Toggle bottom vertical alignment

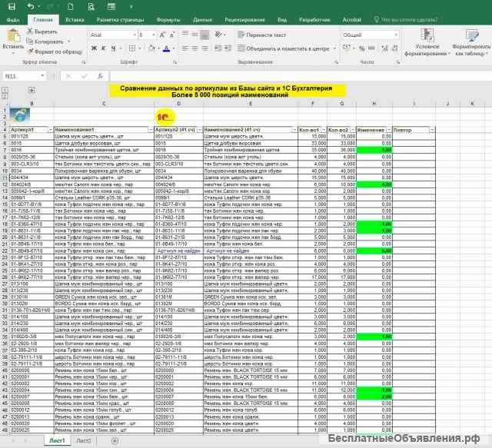pyautogui.click(x=204, y=35)
